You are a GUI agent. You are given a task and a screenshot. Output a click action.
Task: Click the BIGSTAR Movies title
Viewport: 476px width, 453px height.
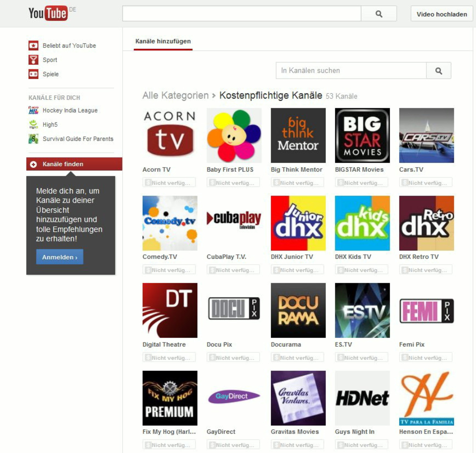click(359, 170)
